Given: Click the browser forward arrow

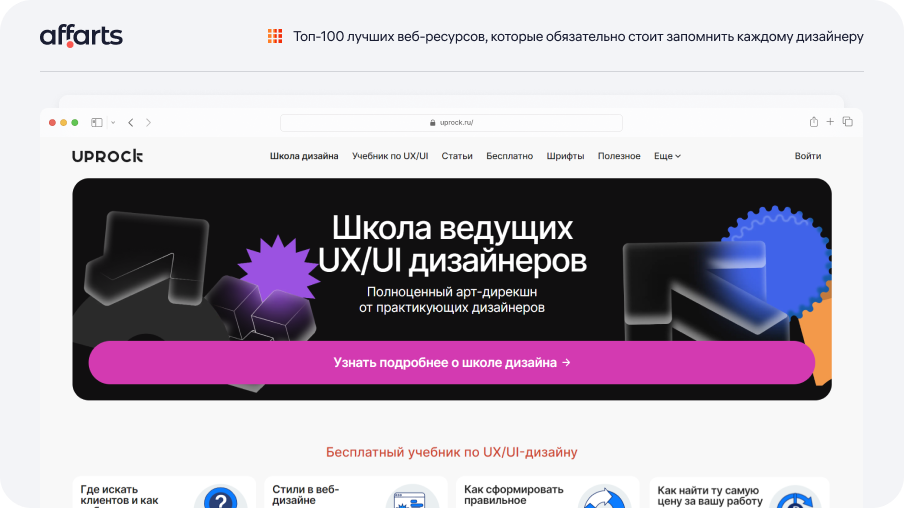Looking at the screenshot, I should point(148,122).
